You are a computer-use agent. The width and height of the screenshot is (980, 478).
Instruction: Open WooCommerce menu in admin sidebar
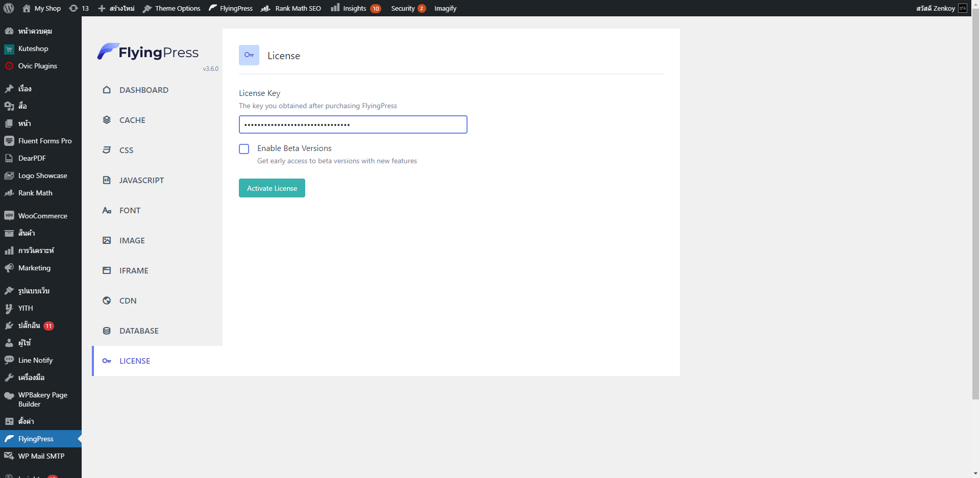[x=42, y=216]
